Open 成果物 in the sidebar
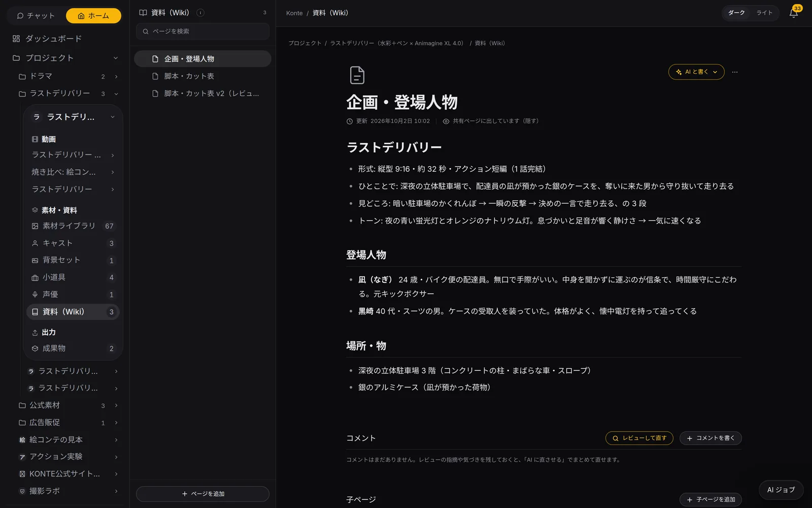Viewport: 812px width, 508px height. coord(74,348)
